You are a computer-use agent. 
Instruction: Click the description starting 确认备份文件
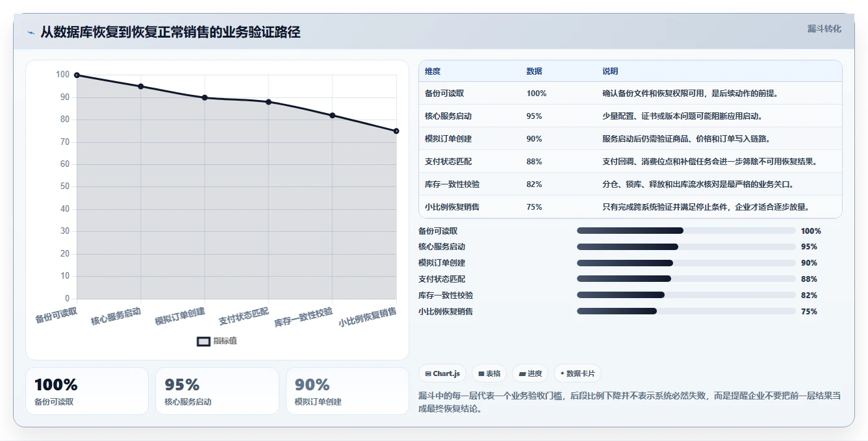690,94
